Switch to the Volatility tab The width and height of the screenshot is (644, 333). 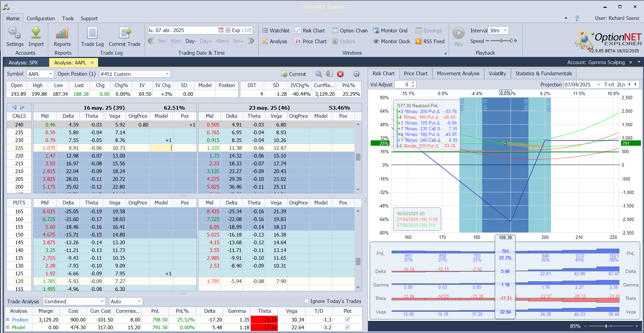(497, 74)
